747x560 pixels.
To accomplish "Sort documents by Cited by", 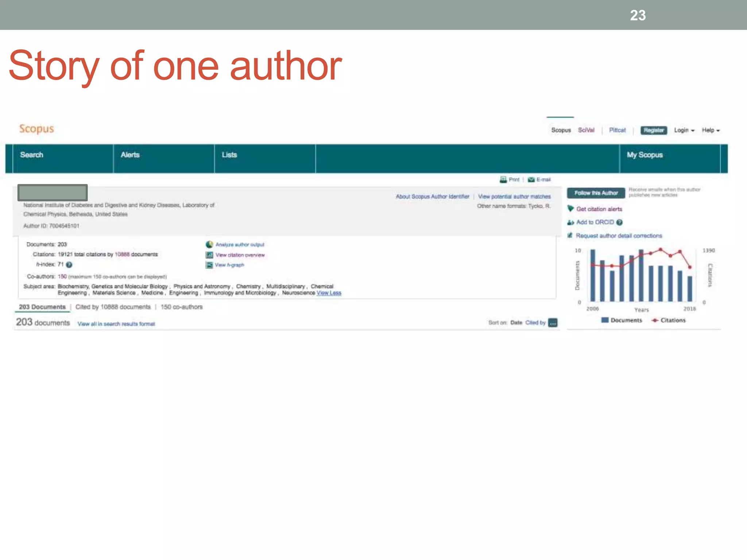I will 535,323.
